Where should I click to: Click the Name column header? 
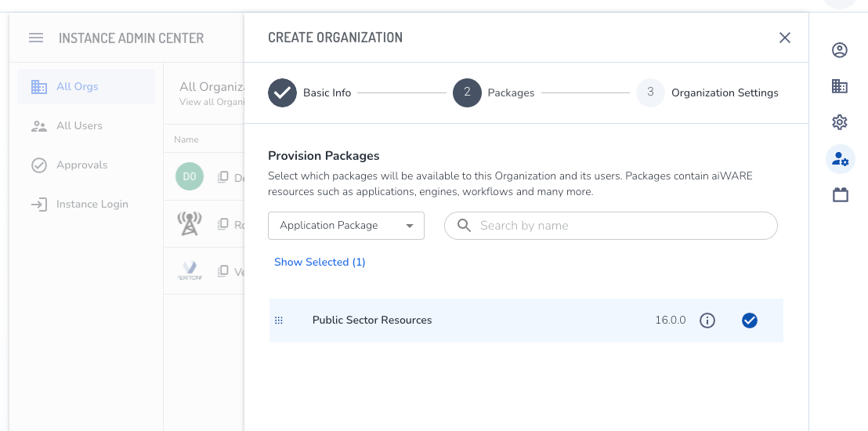click(186, 139)
